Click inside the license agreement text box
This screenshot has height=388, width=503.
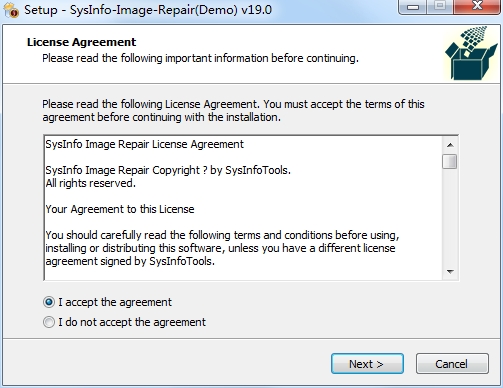click(x=243, y=208)
